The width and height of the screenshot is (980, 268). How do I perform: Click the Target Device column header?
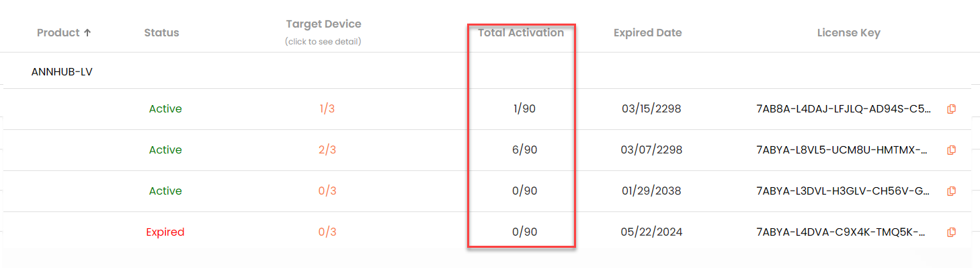pyautogui.click(x=323, y=24)
